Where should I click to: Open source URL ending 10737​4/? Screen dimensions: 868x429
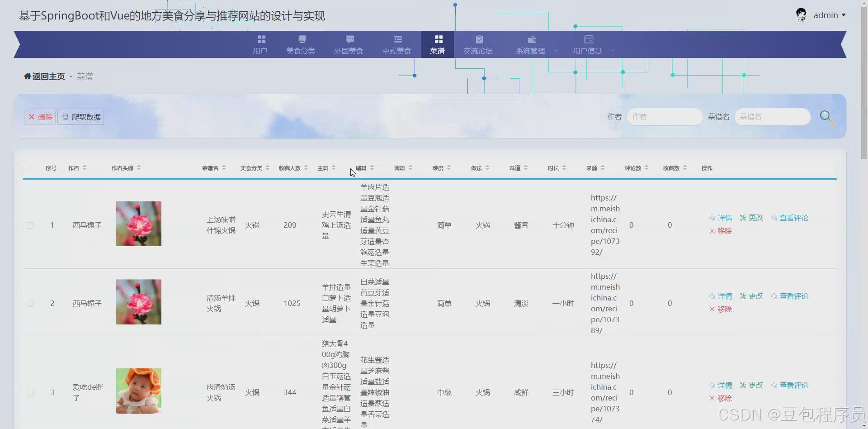point(605,392)
